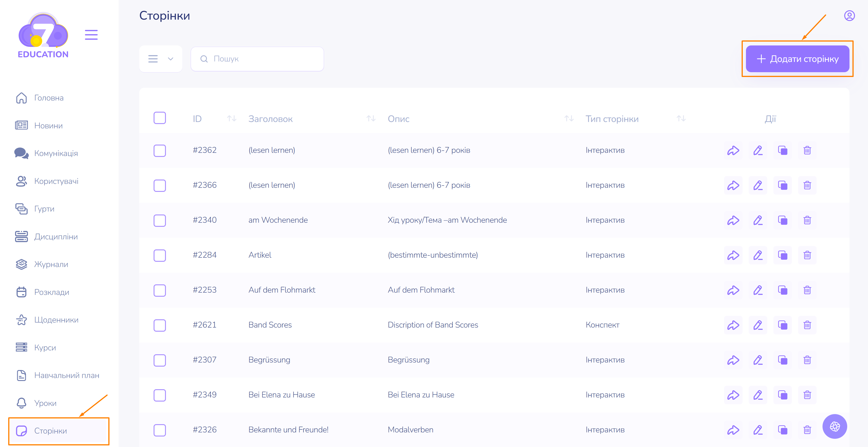
Task: Edit page #2362 with the pencil icon
Action: (x=758, y=150)
